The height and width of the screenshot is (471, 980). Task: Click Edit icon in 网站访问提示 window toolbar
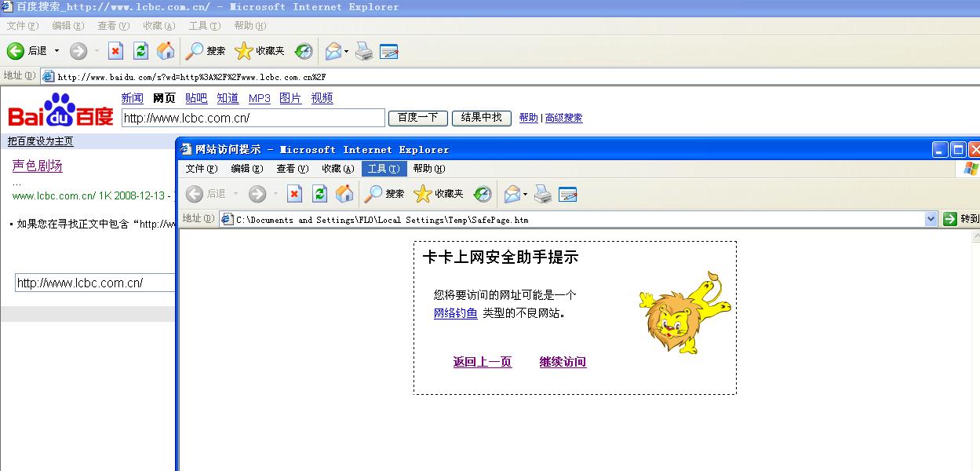tap(568, 194)
